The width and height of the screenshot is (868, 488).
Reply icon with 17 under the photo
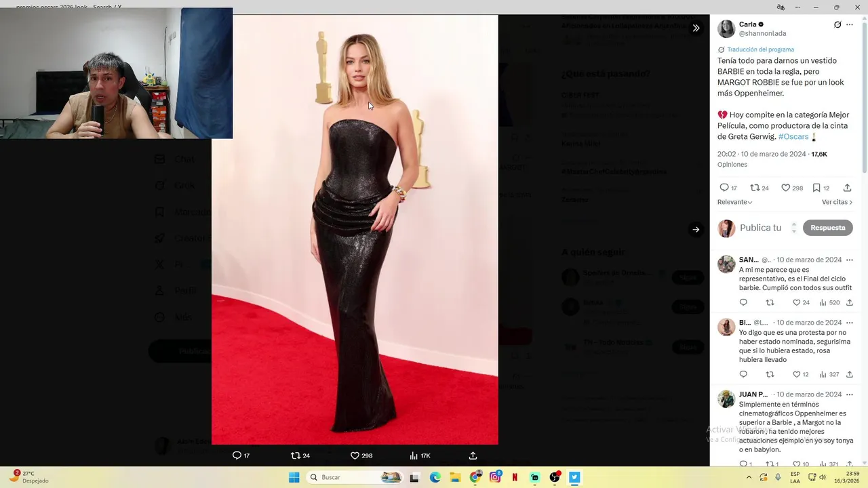237,455
